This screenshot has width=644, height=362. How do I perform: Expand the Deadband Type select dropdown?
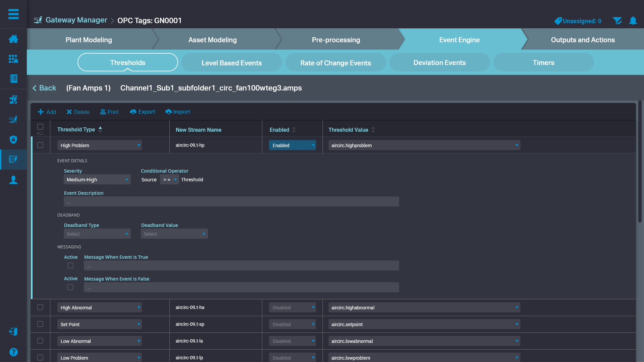[x=97, y=234]
